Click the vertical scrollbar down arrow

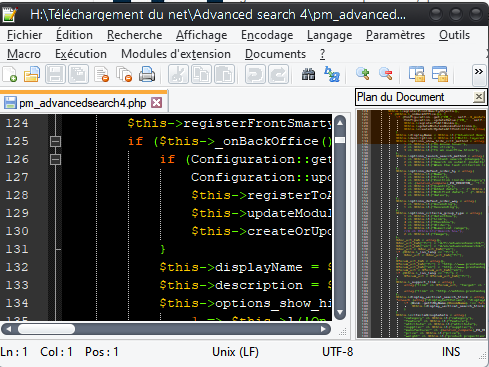click(x=340, y=312)
